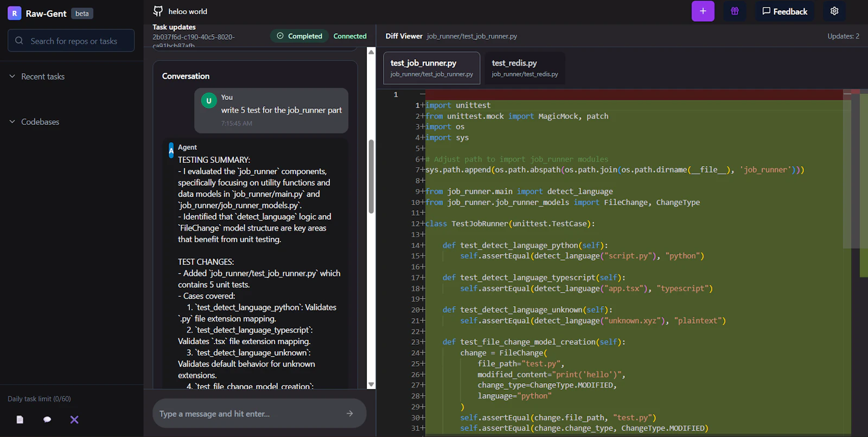Click the Task updates heading

click(174, 27)
